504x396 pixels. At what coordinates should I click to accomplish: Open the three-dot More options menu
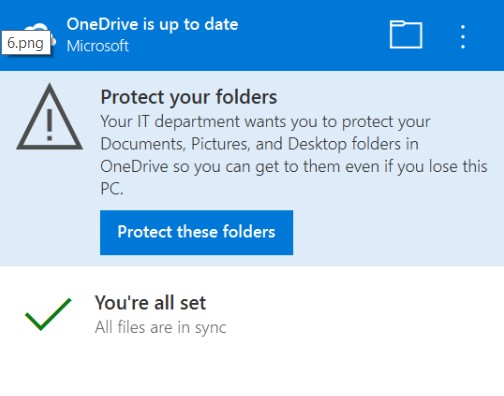463,37
